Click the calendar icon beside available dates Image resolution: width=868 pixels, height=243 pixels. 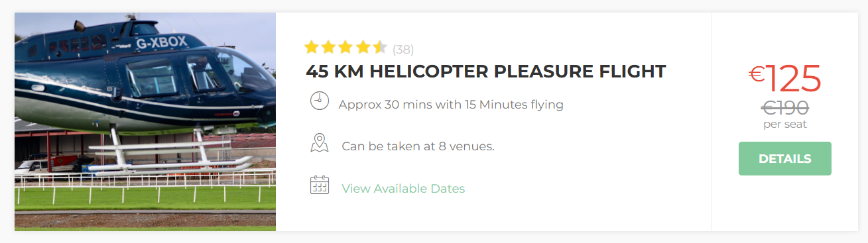pos(320,185)
